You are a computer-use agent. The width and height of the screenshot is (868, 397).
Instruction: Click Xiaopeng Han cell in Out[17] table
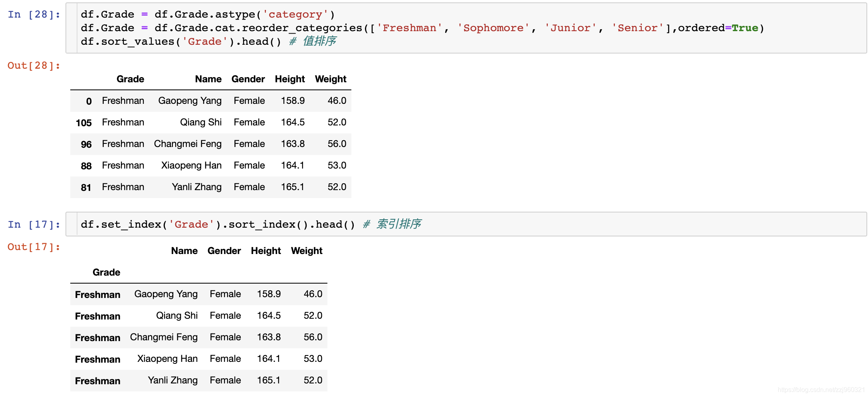[167, 359]
